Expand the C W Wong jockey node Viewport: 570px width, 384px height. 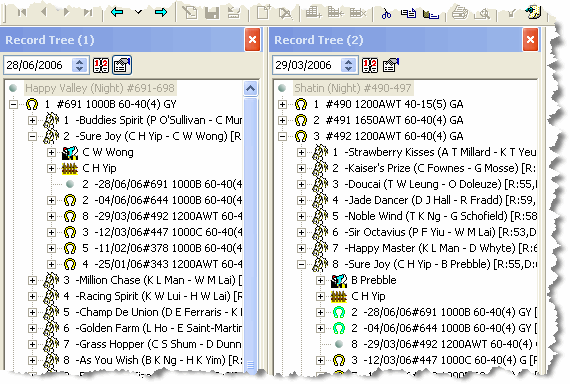pyautogui.click(x=51, y=152)
